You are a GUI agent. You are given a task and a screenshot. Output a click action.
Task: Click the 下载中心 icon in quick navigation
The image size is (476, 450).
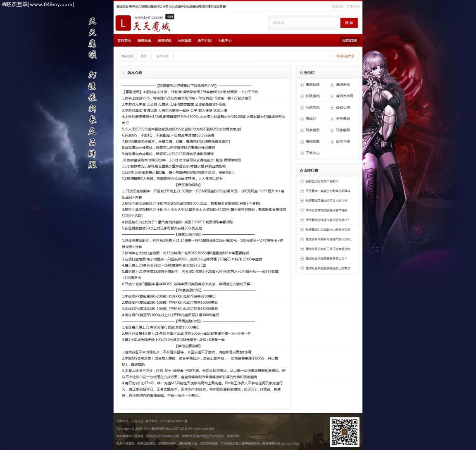302,153
